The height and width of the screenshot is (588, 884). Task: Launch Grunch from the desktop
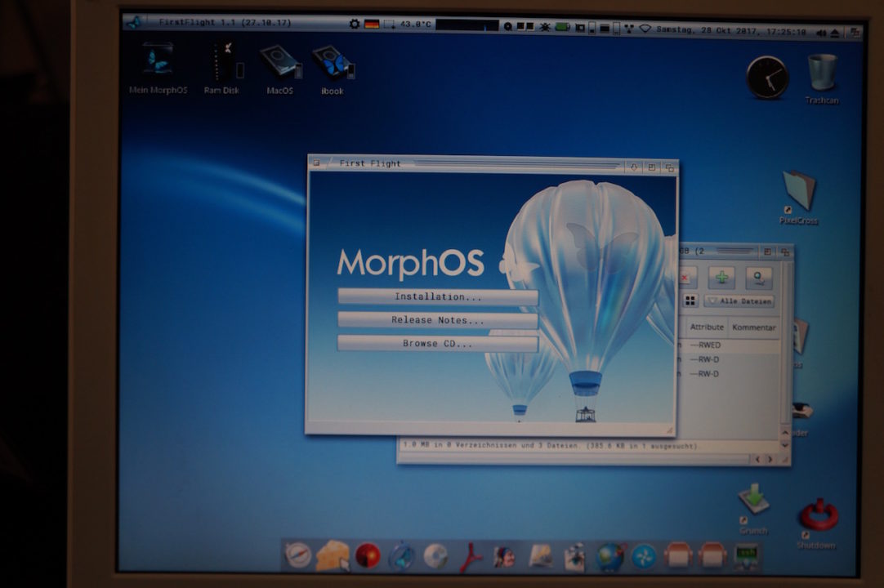(x=754, y=509)
